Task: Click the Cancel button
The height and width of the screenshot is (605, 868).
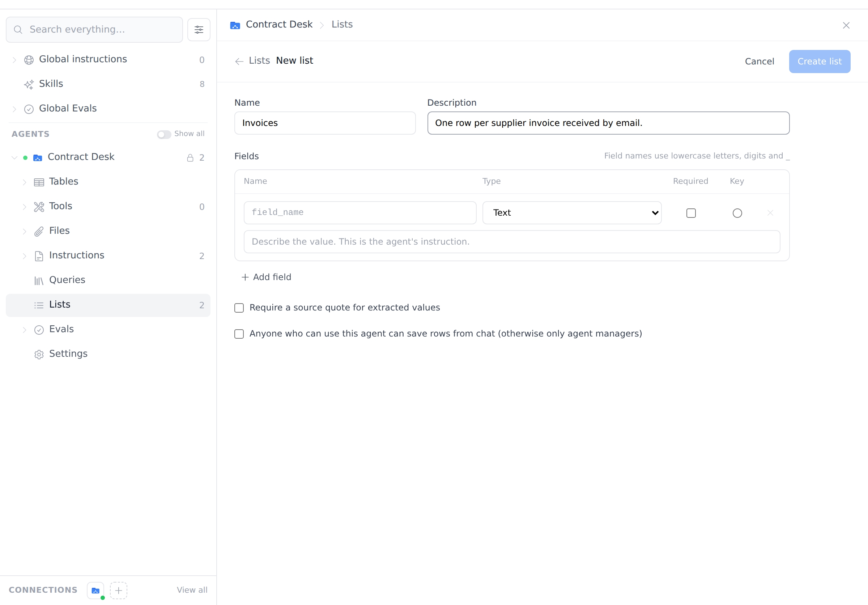Action: click(759, 61)
